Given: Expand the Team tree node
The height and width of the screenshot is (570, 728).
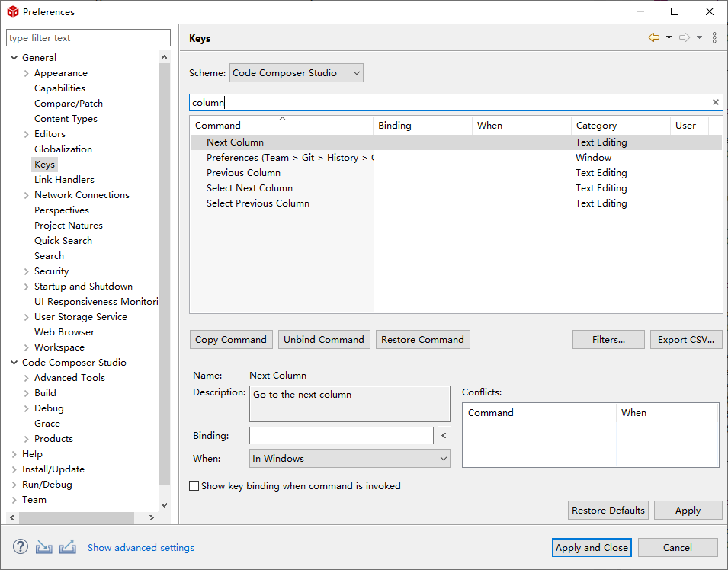Looking at the screenshot, I should click(14, 500).
